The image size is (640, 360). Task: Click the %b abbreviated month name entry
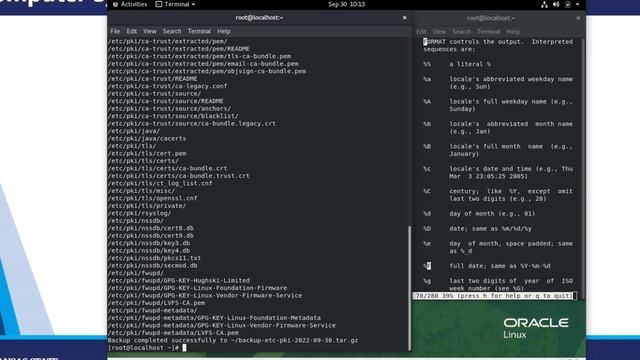point(498,128)
